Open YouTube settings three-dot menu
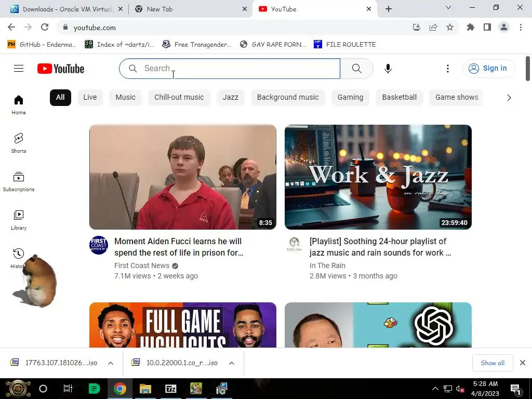The width and height of the screenshot is (532, 399). point(447,69)
